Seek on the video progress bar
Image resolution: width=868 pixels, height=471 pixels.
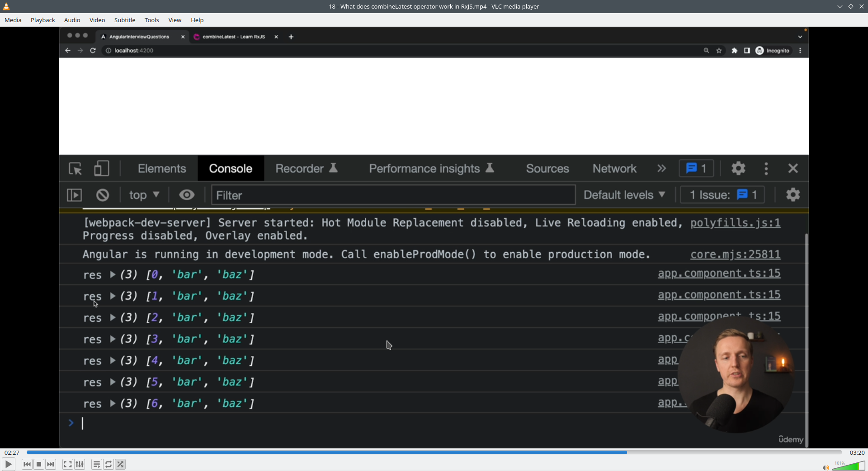click(434, 452)
